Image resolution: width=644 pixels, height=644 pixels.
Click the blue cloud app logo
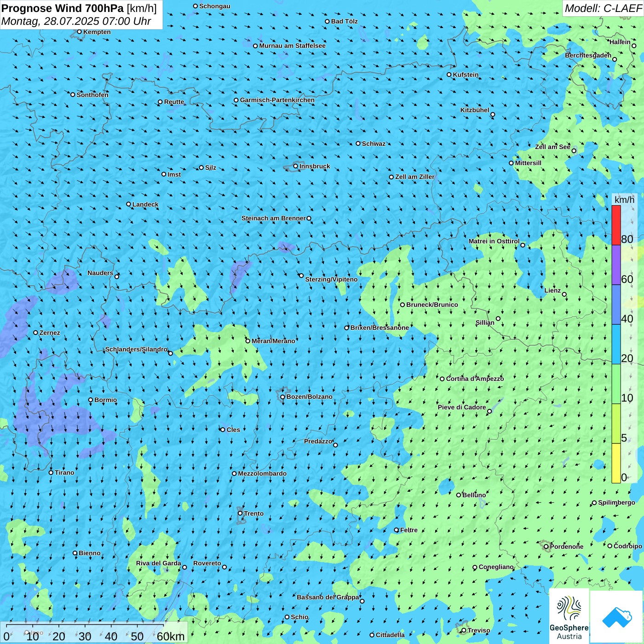tap(616, 617)
